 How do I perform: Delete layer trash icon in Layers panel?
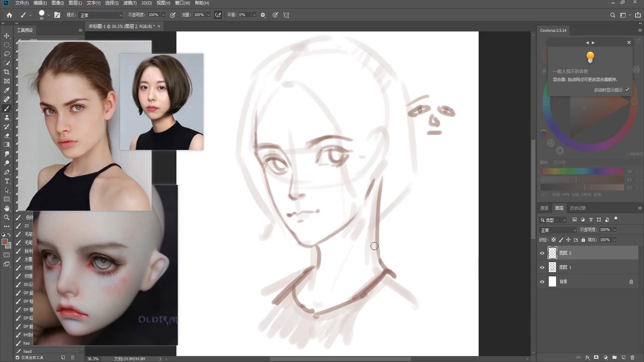633,357
